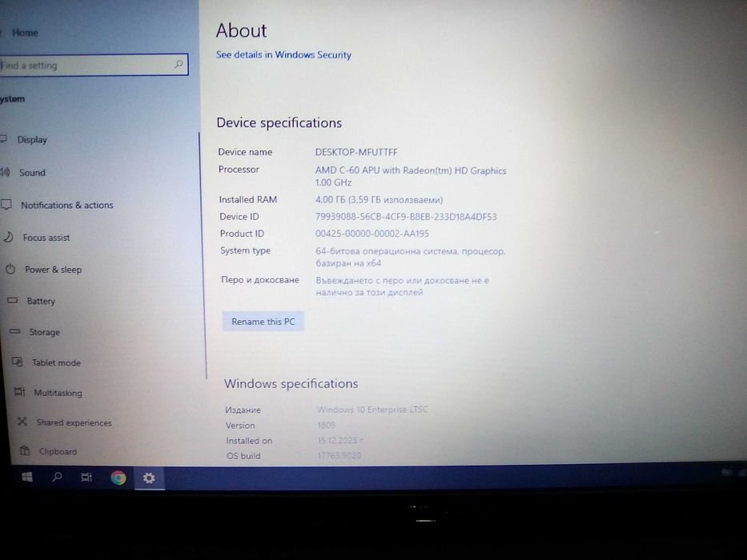Image resolution: width=747 pixels, height=560 pixels.
Task: Select Multitasking
Action: pos(58,393)
